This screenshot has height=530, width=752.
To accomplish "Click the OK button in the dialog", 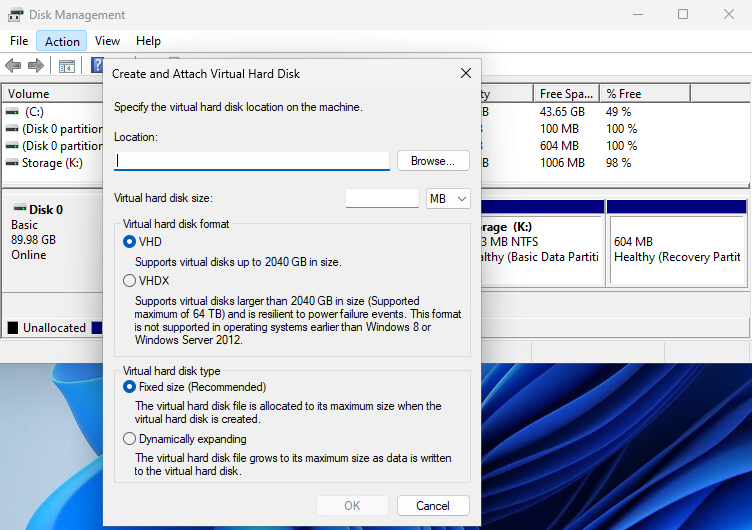I will point(352,506).
